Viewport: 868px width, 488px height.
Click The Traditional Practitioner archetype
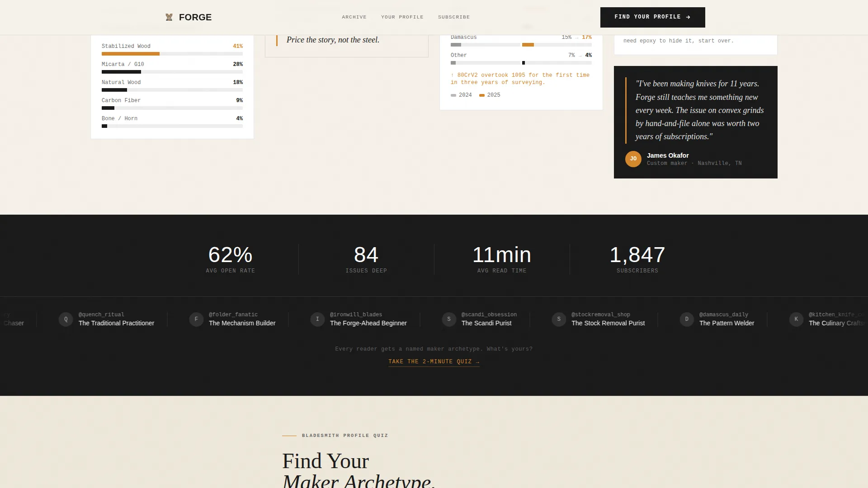tap(116, 323)
